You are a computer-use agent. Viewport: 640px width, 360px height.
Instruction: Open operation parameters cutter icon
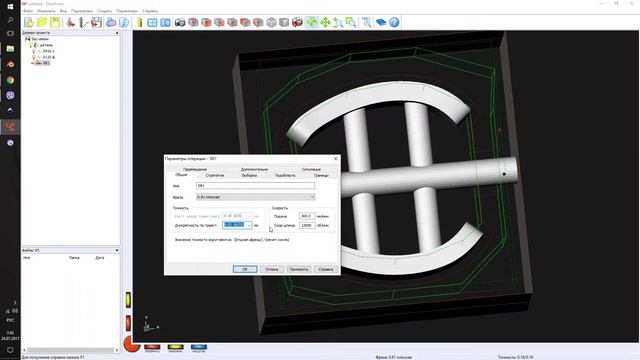[x=84, y=22]
